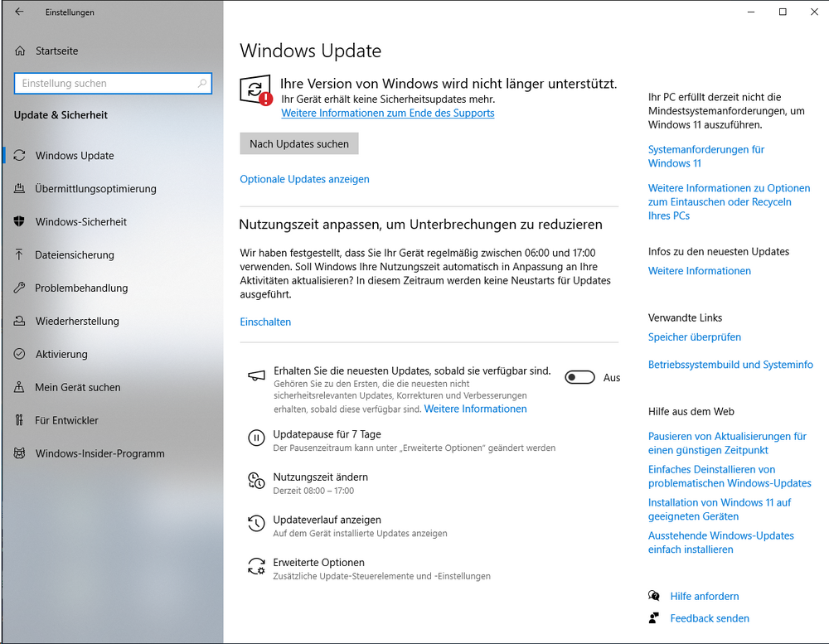Select Für Entwickler in the sidebar
829x644 pixels.
[x=66, y=420]
